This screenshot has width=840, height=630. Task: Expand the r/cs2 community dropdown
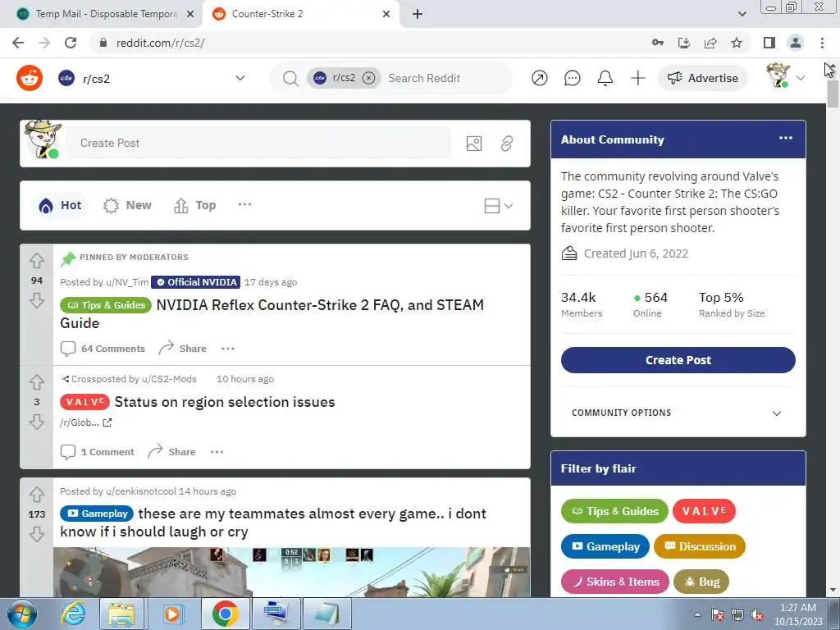click(240, 78)
